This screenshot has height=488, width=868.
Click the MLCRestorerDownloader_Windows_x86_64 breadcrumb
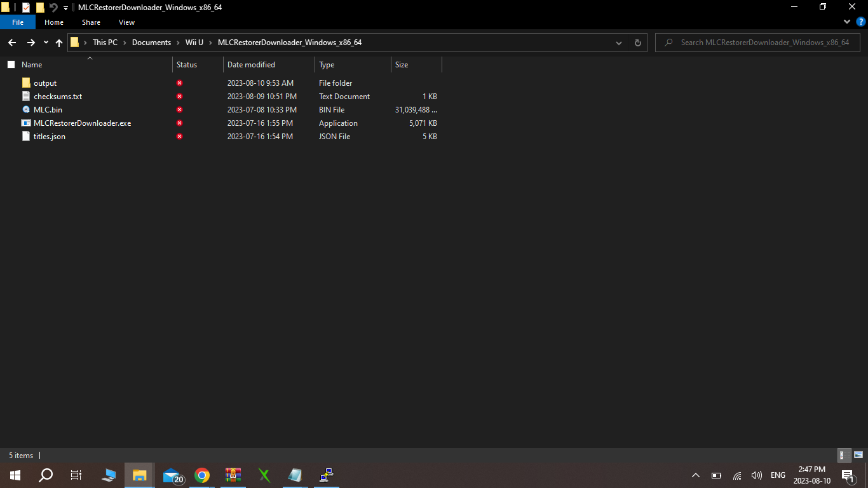[x=290, y=43]
